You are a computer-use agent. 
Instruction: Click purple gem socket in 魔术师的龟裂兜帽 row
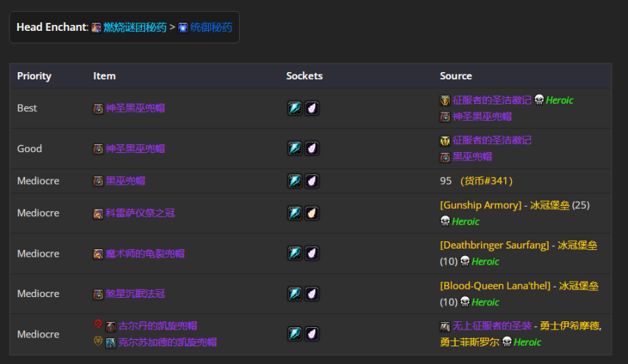312,253
